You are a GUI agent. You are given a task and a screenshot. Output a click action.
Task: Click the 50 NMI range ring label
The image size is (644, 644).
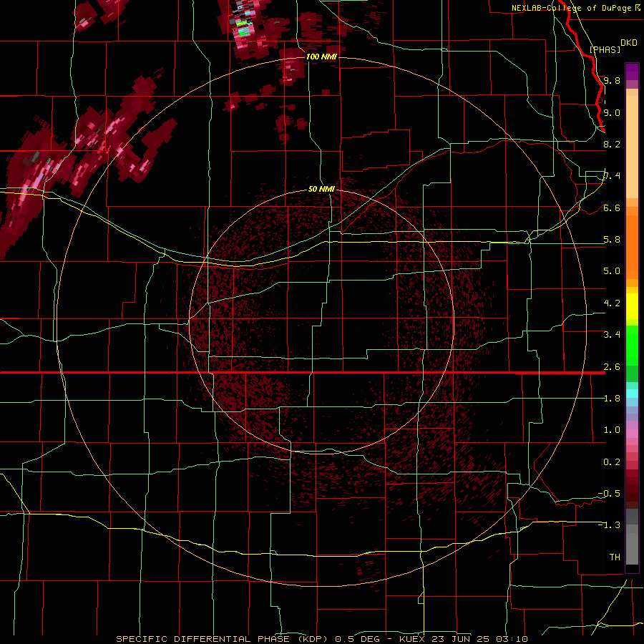(321, 189)
